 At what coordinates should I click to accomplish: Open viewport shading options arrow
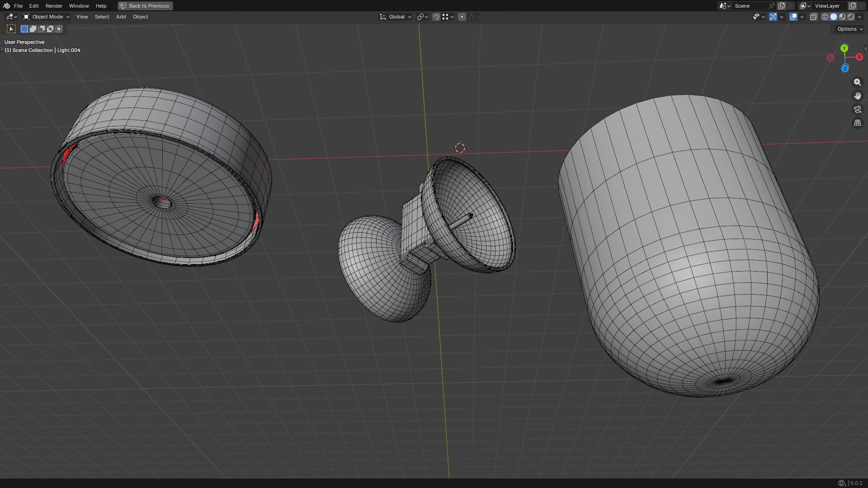pos(860,17)
